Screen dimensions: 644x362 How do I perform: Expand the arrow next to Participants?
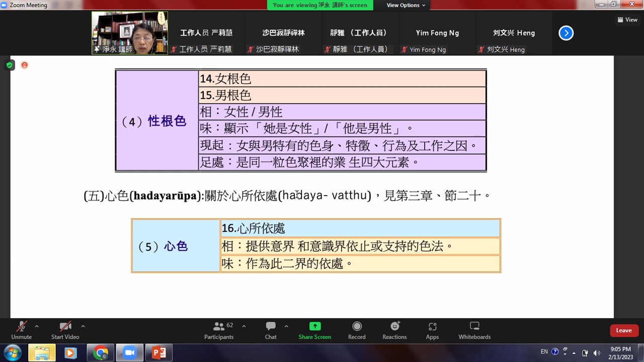pyautogui.click(x=244, y=326)
